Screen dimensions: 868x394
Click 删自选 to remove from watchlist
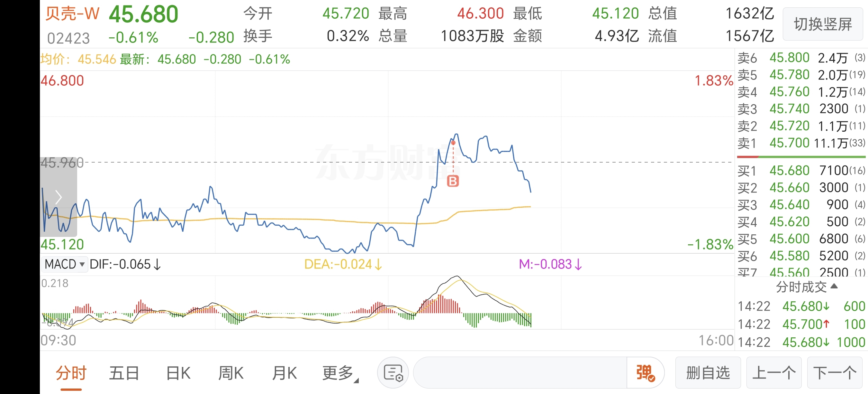click(708, 373)
